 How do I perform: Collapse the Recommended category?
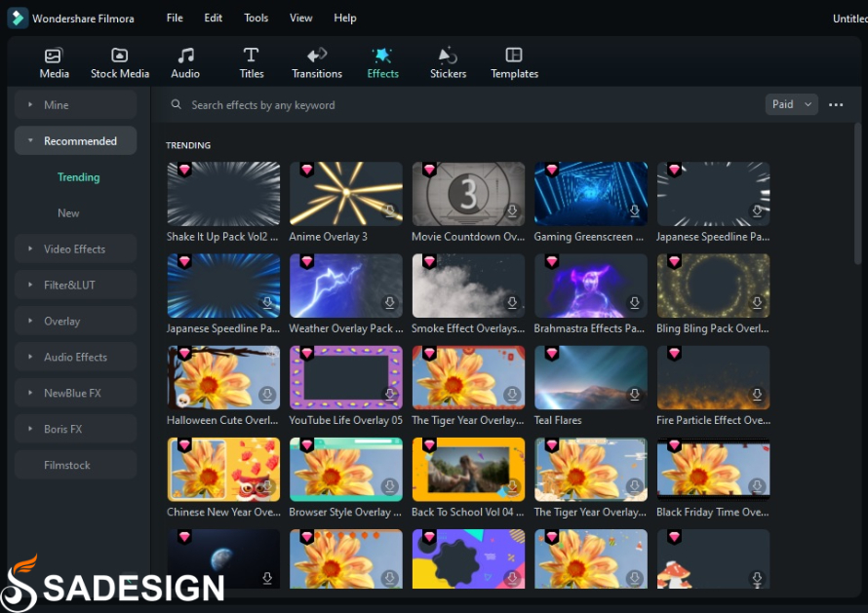75,140
